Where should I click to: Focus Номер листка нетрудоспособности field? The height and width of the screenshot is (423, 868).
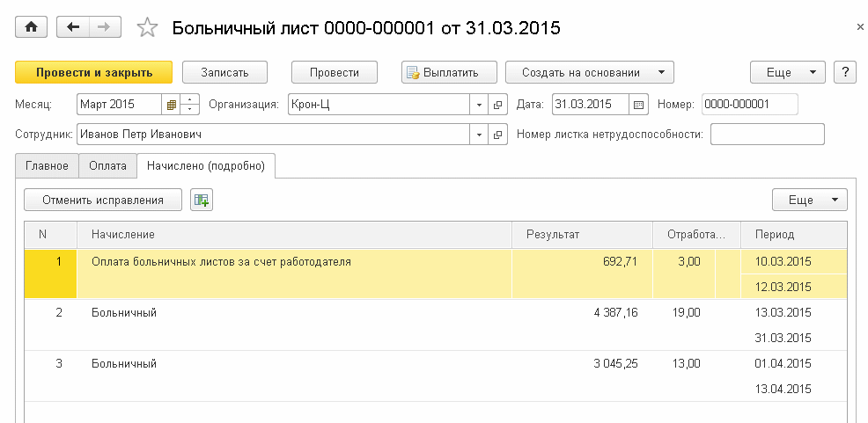[x=768, y=135]
